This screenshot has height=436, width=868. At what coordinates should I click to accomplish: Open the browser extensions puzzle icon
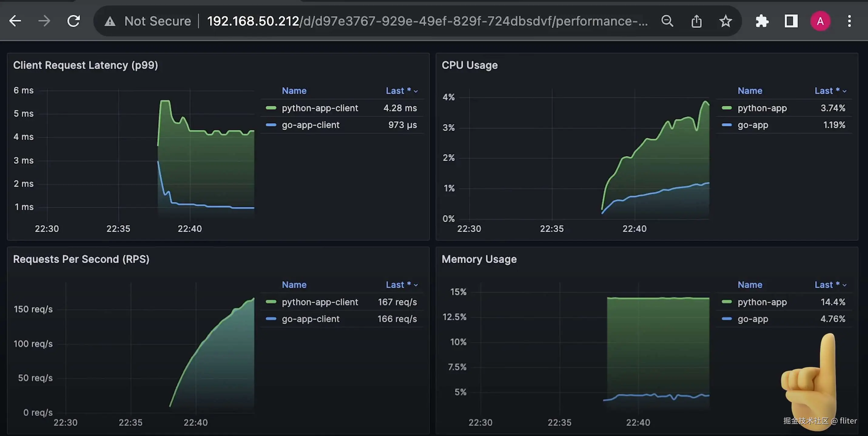pos(762,21)
